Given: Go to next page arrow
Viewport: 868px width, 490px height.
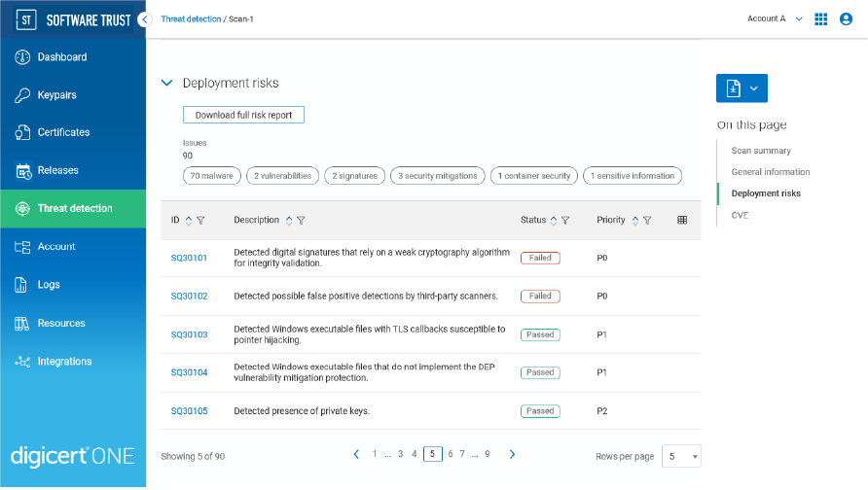Looking at the screenshot, I should 512,455.
